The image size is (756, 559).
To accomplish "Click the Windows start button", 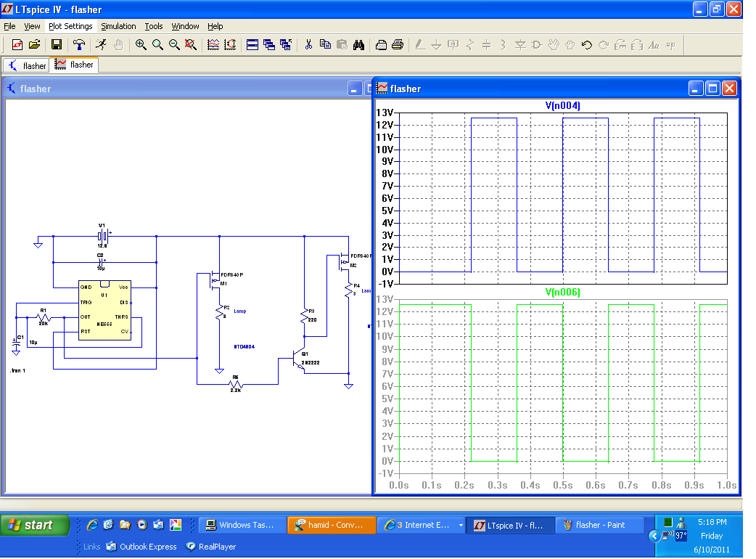I will 35,525.
